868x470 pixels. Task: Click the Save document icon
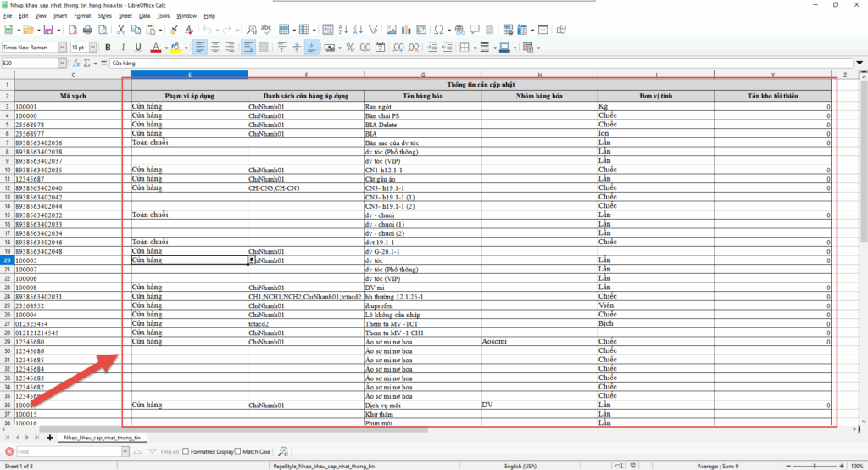48,30
